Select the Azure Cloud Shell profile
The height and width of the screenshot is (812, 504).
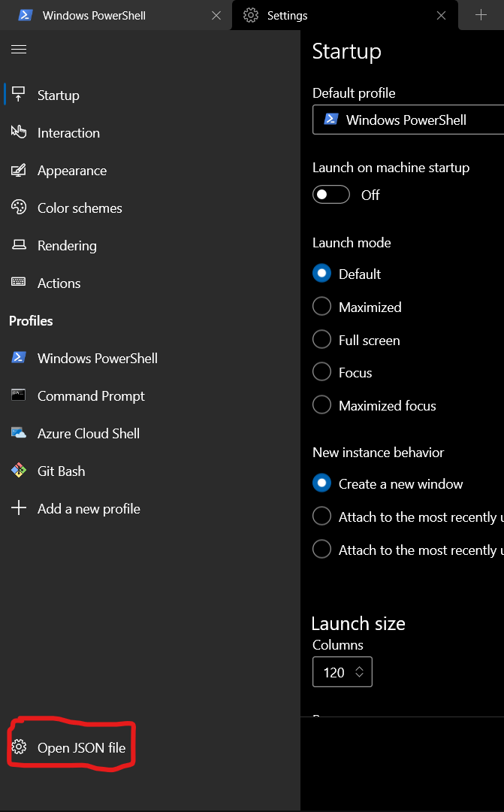pos(88,434)
